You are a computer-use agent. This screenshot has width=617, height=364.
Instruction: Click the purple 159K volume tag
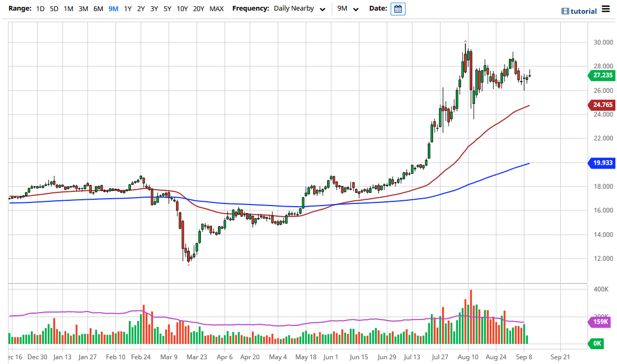[x=602, y=322]
